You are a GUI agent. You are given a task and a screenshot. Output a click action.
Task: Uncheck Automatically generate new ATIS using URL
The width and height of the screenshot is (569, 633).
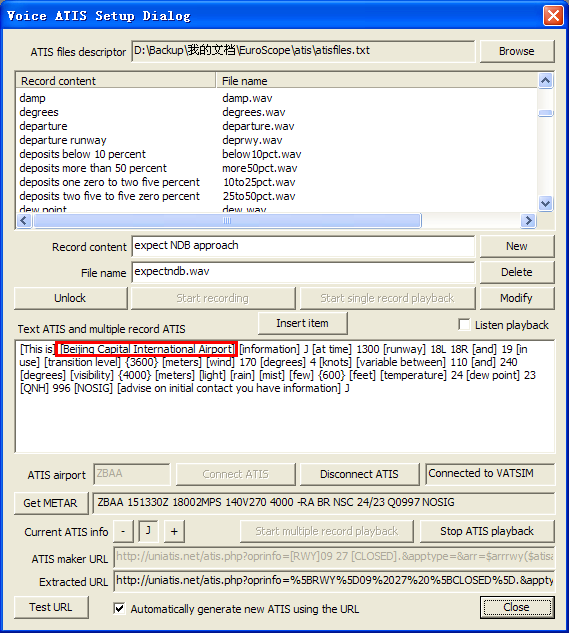119,608
